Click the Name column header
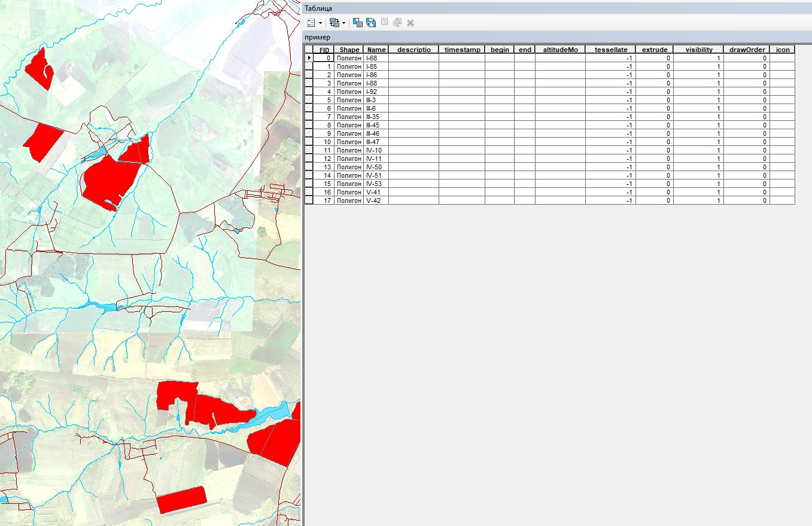The image size is (812, 526). [376, 50]
